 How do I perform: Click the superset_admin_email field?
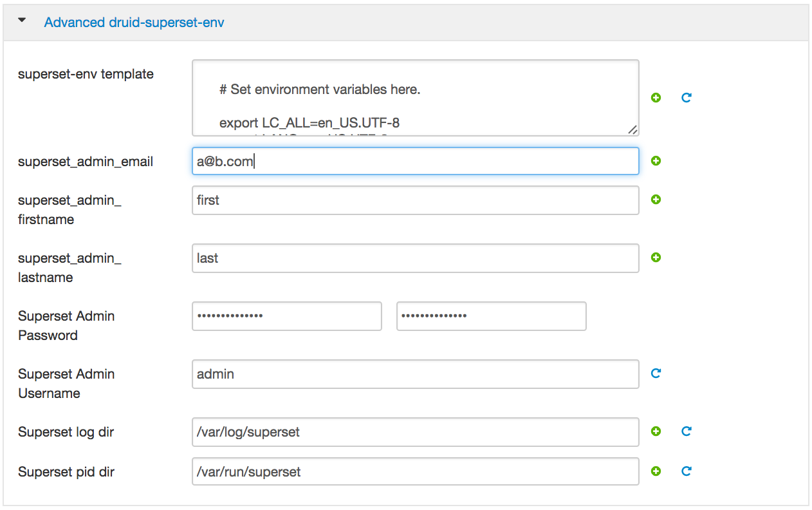(416, 161)
